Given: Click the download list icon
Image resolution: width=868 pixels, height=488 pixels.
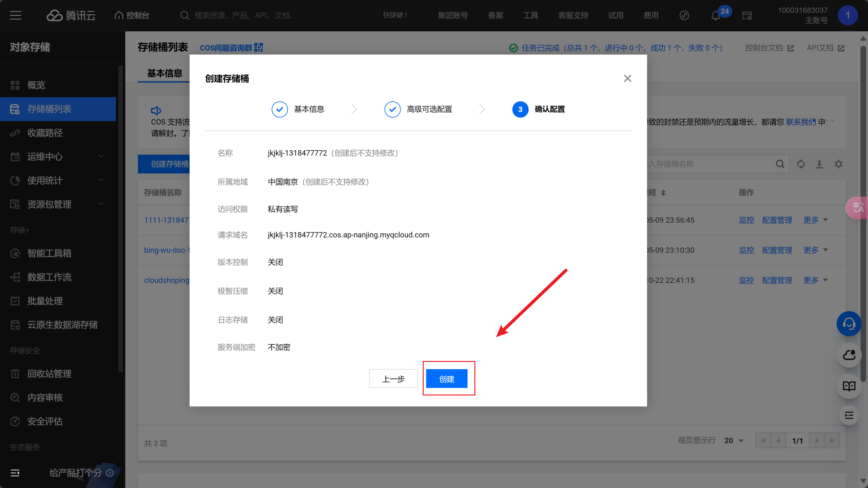Looking at the screenshot, I should 819,164.
